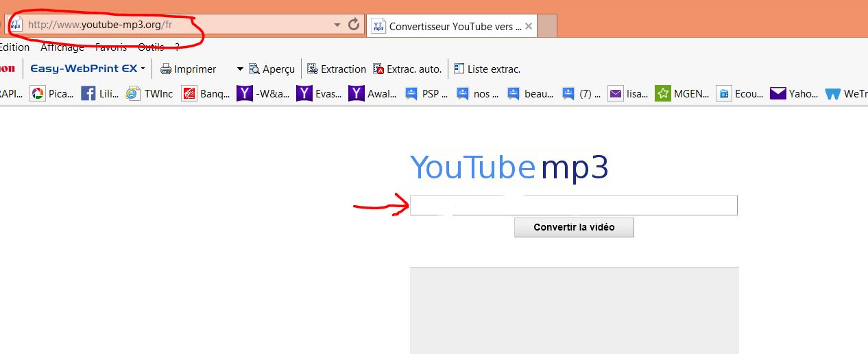Click the Extraction toolbar button
868x354 pixels.
click(x=336, y=69)
